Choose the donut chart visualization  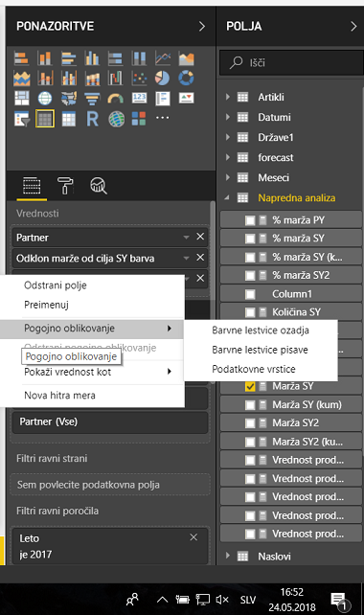point(186,78)
